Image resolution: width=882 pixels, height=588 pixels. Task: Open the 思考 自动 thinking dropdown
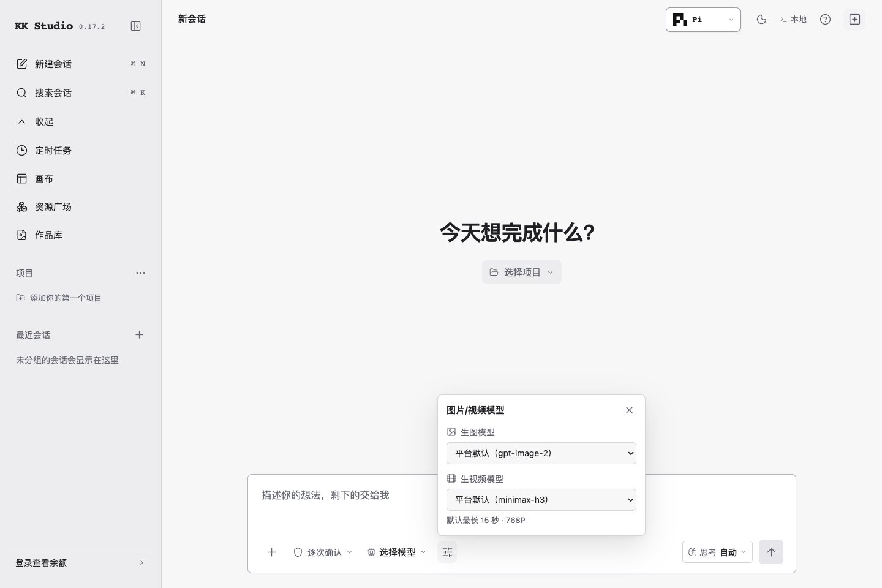point(717,552)
